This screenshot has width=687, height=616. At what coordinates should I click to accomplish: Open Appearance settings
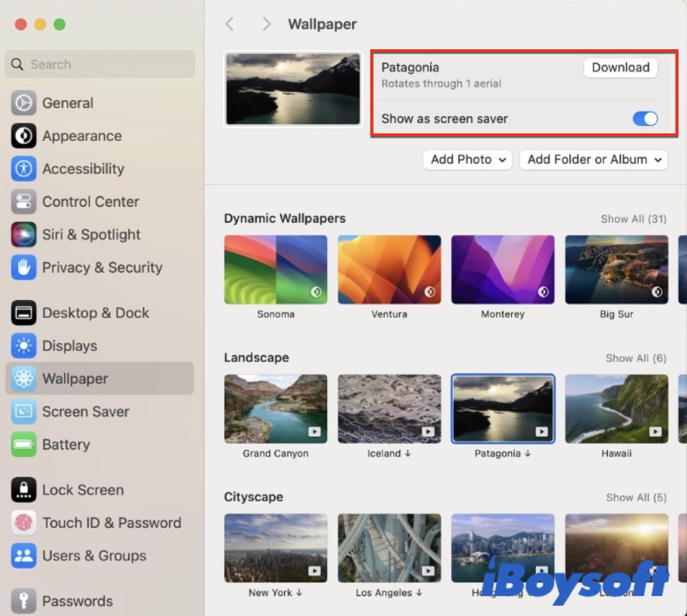pos(82,136)
